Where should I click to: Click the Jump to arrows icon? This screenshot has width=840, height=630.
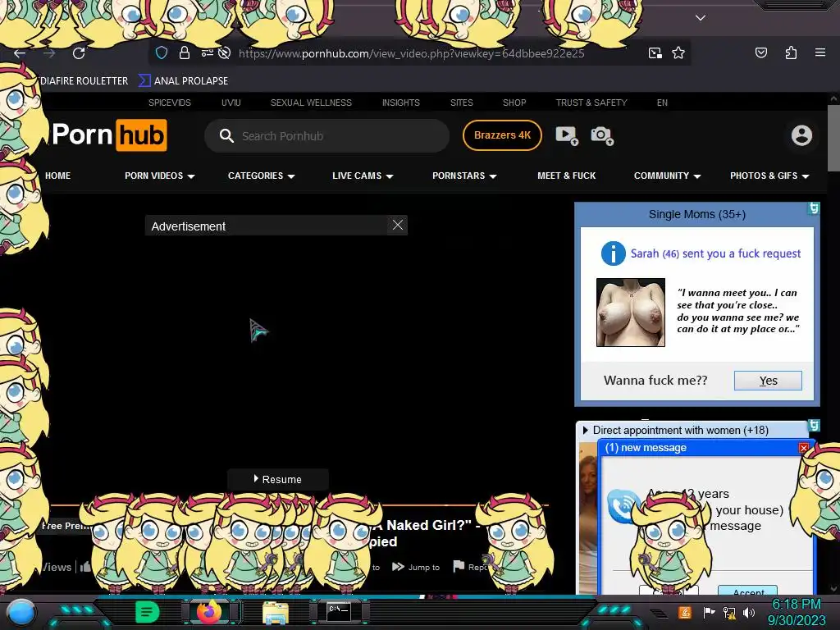398,566
